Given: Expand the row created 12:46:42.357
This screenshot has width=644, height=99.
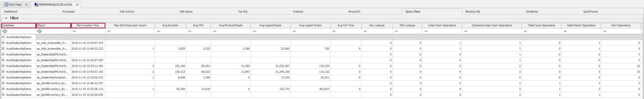Looking at the screenshot, I should pyautogui.click(x=3, y=83).
